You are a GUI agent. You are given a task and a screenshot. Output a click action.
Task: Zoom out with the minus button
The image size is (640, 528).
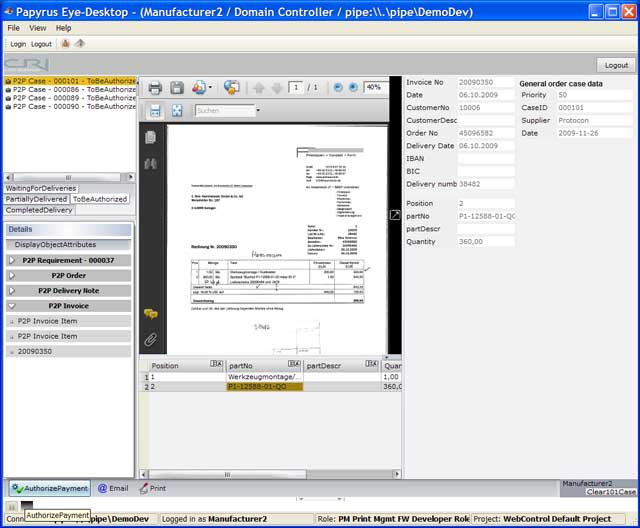(338, 87)
